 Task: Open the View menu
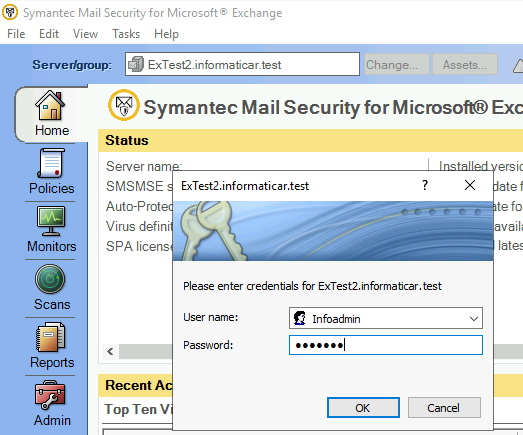85,34
